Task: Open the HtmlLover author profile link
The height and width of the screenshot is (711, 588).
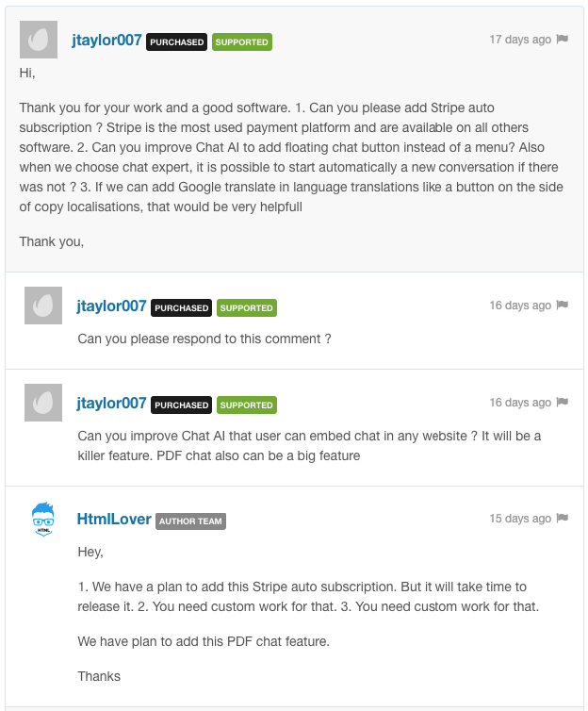Action: coord(114,520)
